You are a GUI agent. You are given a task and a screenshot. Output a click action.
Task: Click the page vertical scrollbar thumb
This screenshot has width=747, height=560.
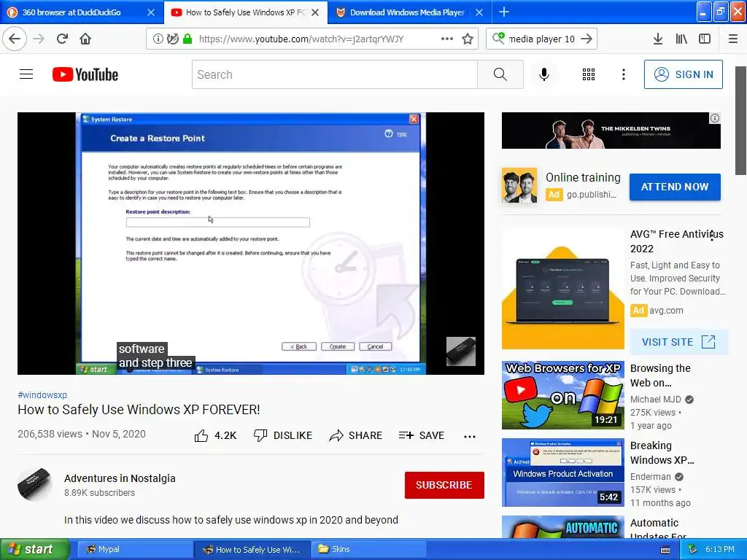click(740, 120)
